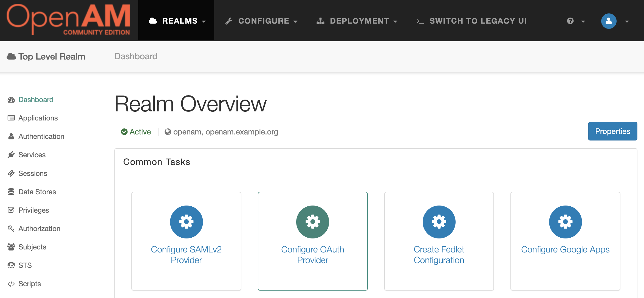Viewport: 644px width, 298px height.
Task: Click the SAMLv2 Provider gear icon
Action: pyautogui.click(x=186, y=222)
